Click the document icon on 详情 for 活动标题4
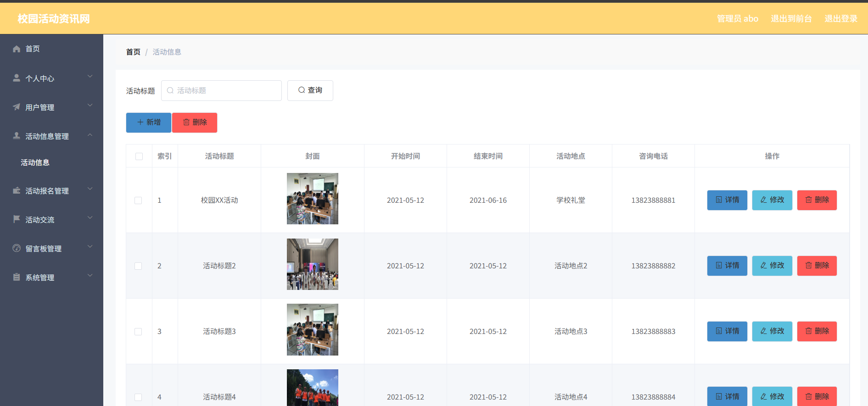868x406 pixels. [x=719, y=396]
